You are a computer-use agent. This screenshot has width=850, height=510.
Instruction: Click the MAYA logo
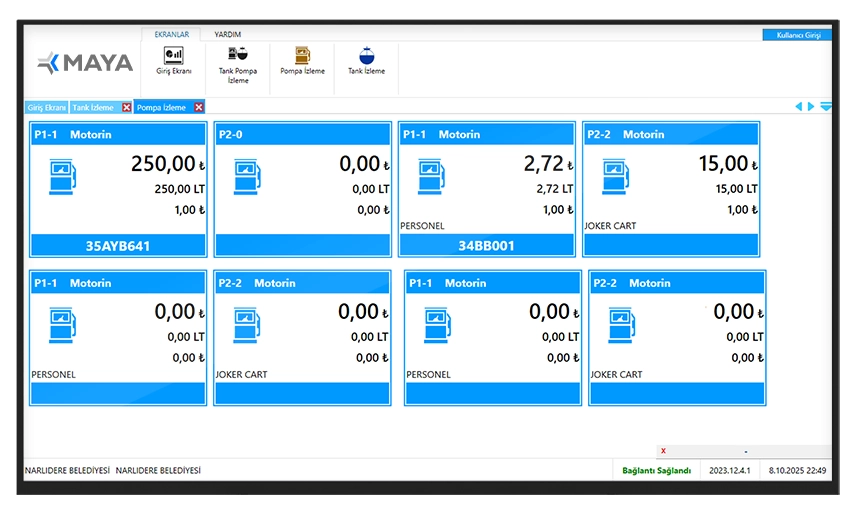pos(85,63)
